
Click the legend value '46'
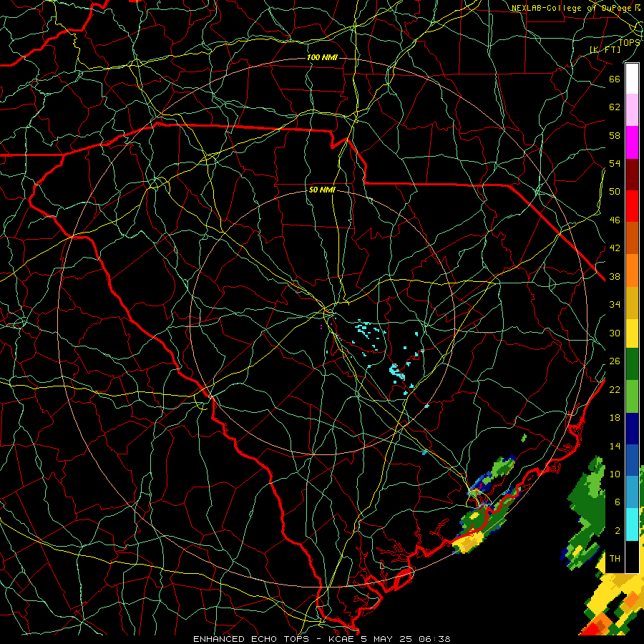[615, 220]
